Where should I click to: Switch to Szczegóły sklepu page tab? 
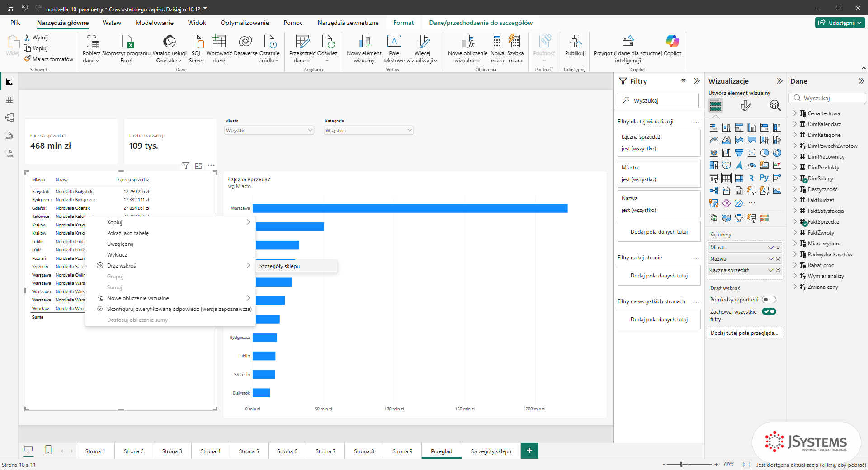click(x=491, y=451)
